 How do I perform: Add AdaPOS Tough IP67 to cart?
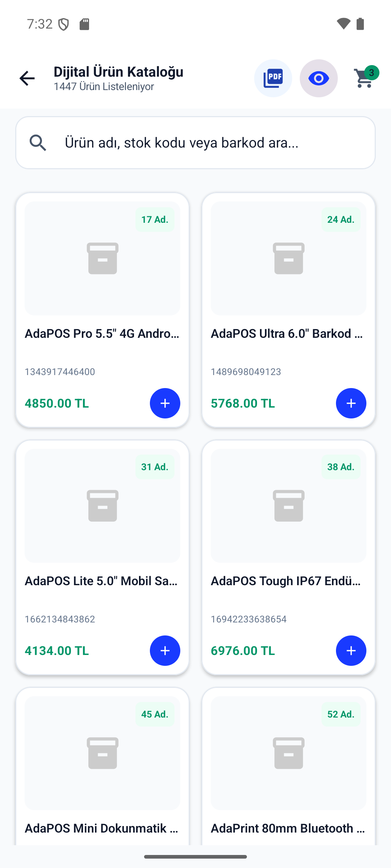click(351, 651)
